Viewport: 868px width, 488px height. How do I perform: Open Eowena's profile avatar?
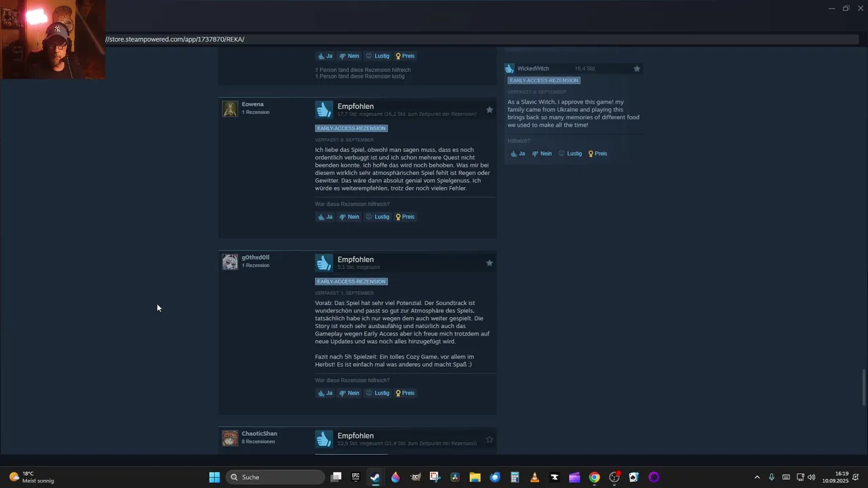click(x=230, y=108)
